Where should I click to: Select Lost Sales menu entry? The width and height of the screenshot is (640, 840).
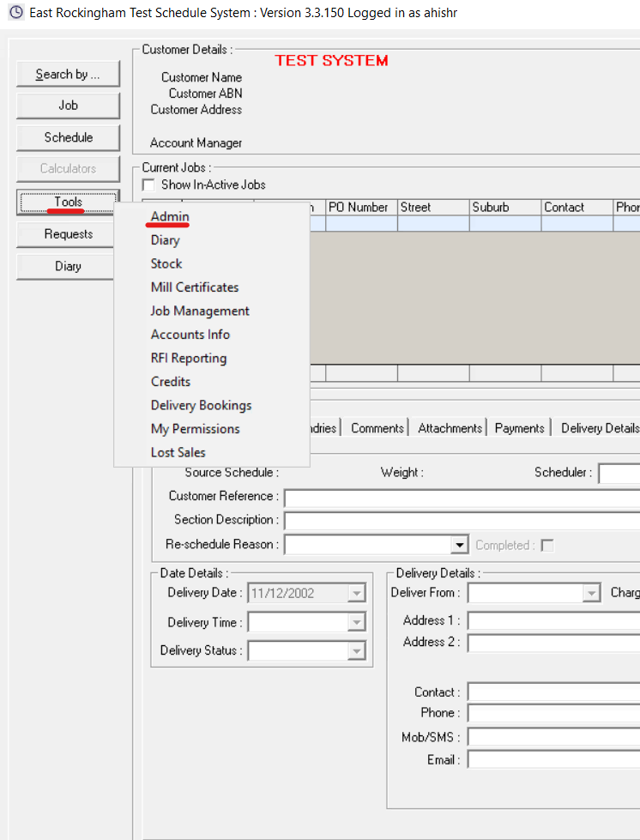coord(178,452)
